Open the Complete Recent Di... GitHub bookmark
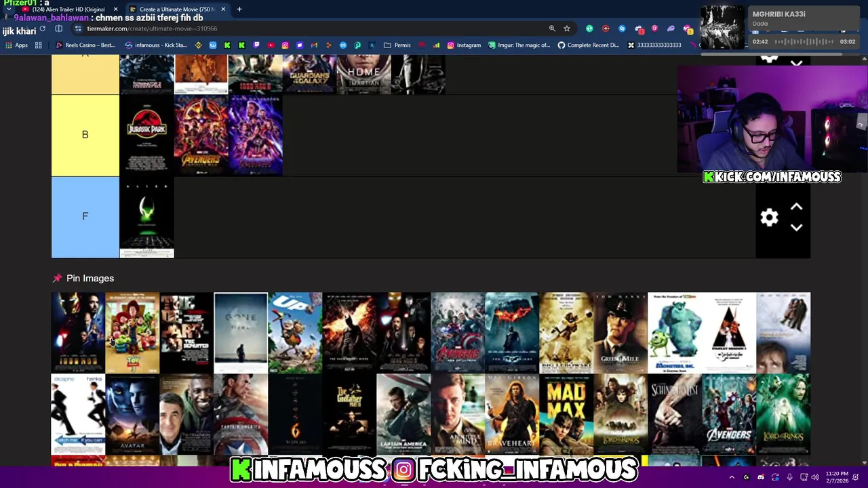 click(589, 45)
